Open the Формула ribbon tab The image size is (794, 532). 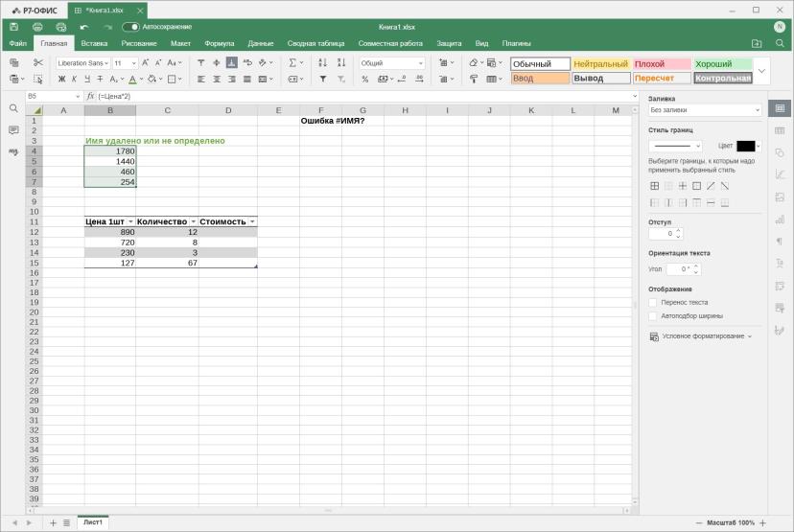(x=220, y=43)
